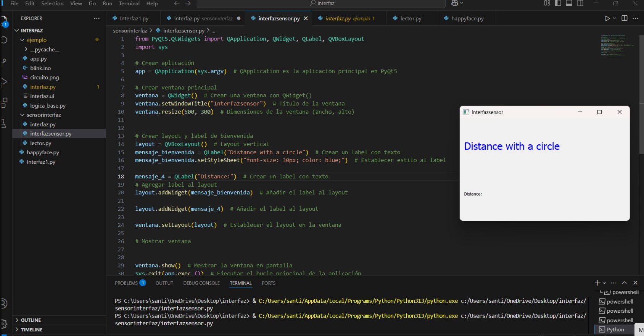Go forward with the navigation arrow
This screenshot has height=336, width=644.
click(188, 3)
